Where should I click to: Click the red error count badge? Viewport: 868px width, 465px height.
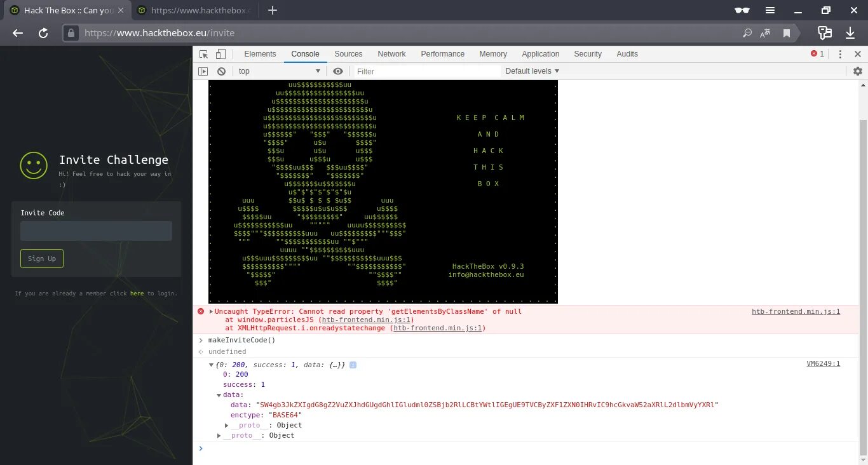coord(817,54)
